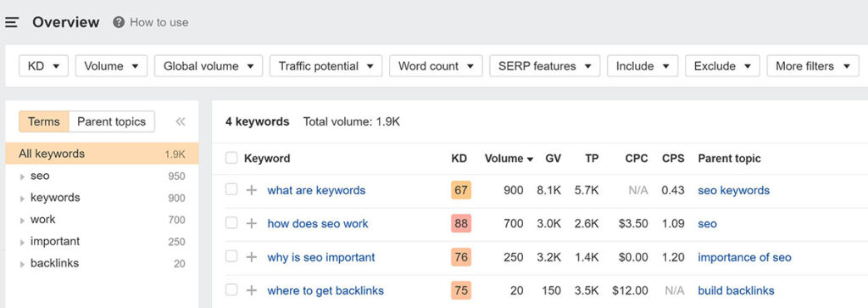868x308 pixels.
Task: Switch to the Parent topics tab
Action: pos(111,122)
